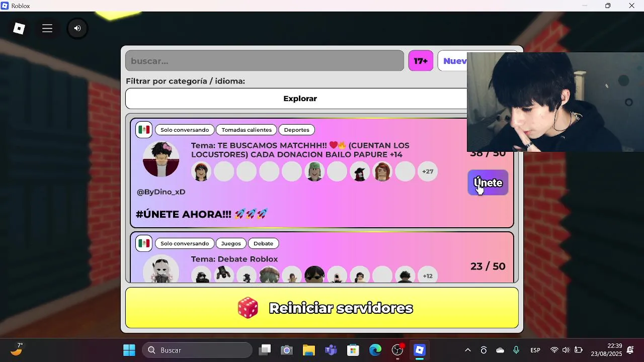The width and height of the screenshot is (644, 362).
Task: Click the red dice icon
Action: tap(248, 308)
